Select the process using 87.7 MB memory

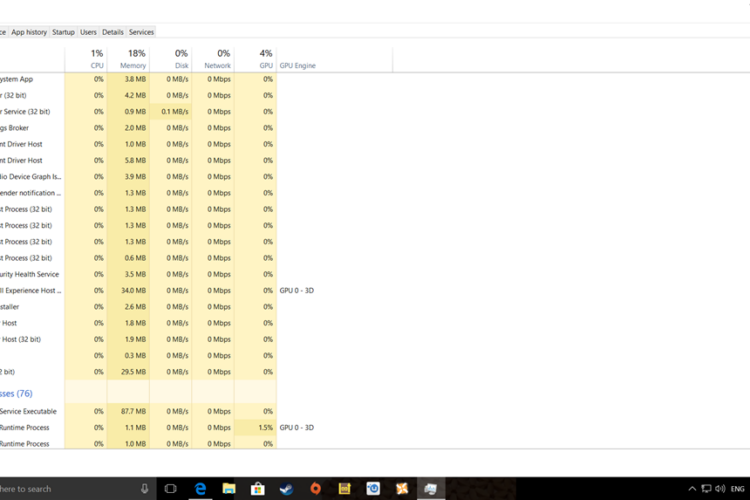tap(30, 411)
